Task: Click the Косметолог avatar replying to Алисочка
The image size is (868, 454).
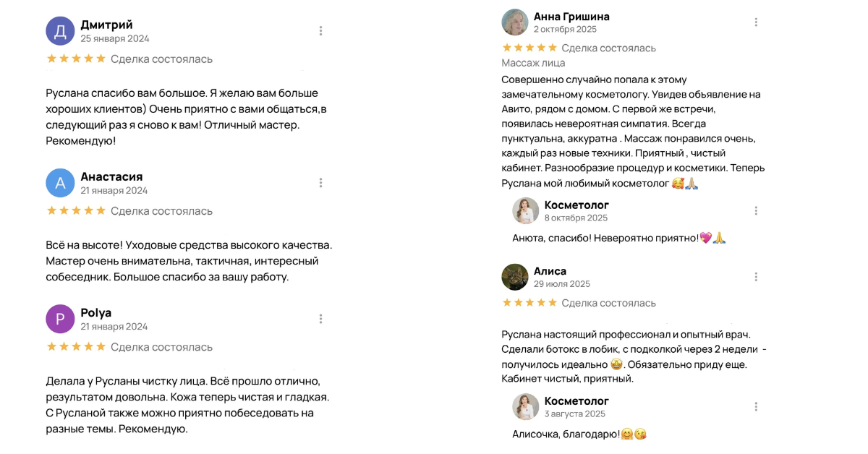Action: (526, 407)
